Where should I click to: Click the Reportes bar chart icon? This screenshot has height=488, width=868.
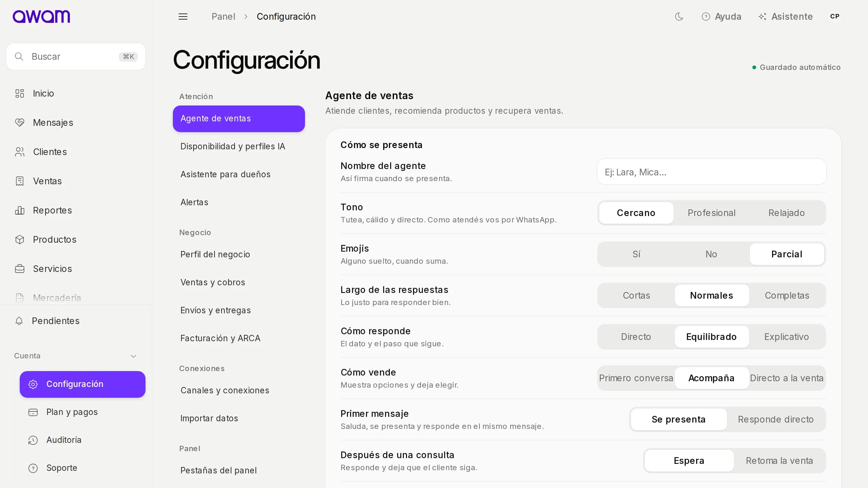point(20,210)
